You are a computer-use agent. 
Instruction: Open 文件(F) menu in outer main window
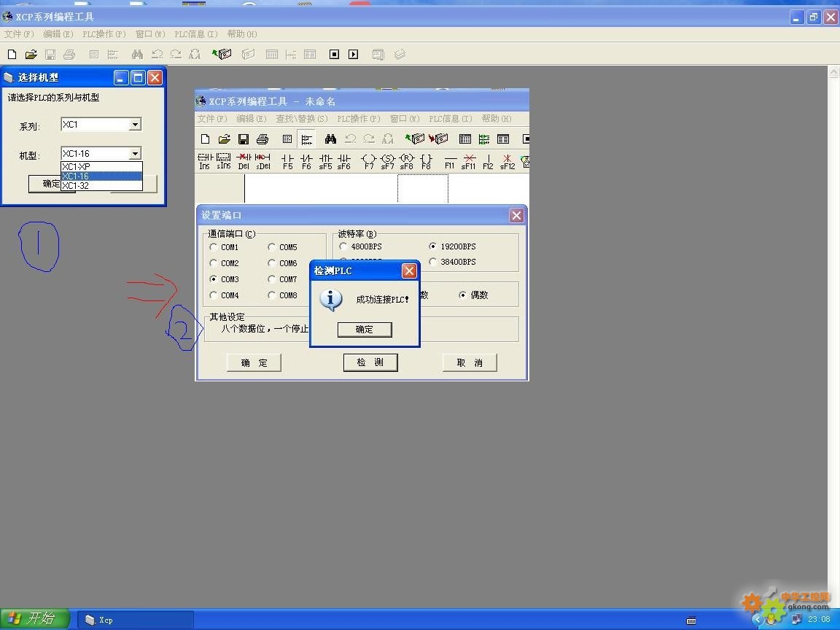19,34
